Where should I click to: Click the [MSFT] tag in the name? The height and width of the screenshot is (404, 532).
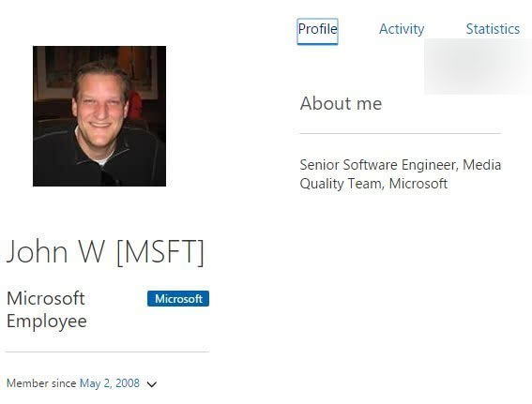pyautogui.click(x=160, y=252)
